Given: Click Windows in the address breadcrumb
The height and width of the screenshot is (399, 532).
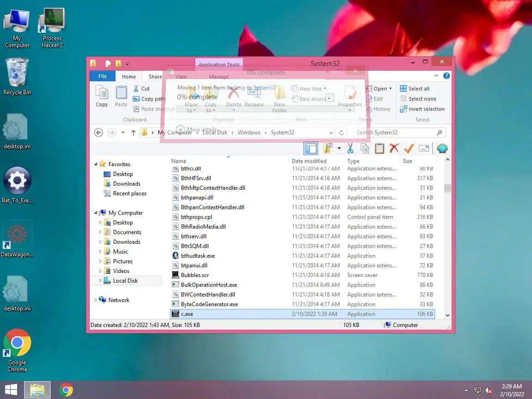Looking at the screenshot, I should tap(249, 133).
